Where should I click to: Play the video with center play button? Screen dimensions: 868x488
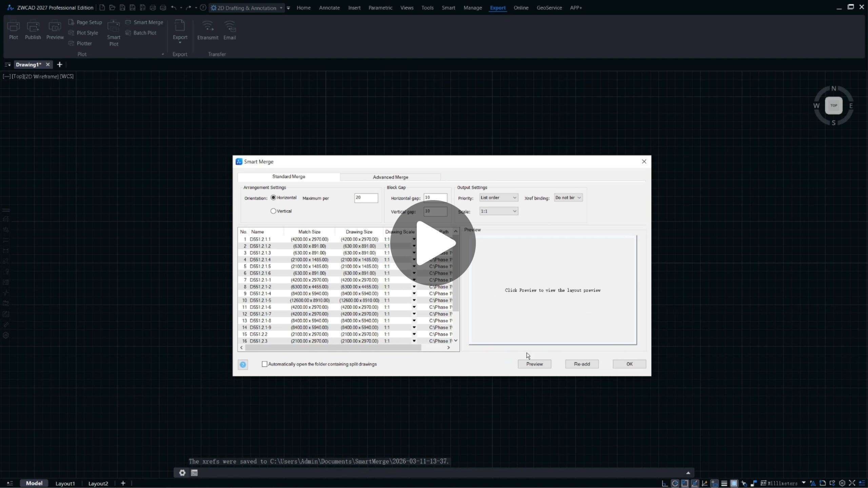pos(433,243)
